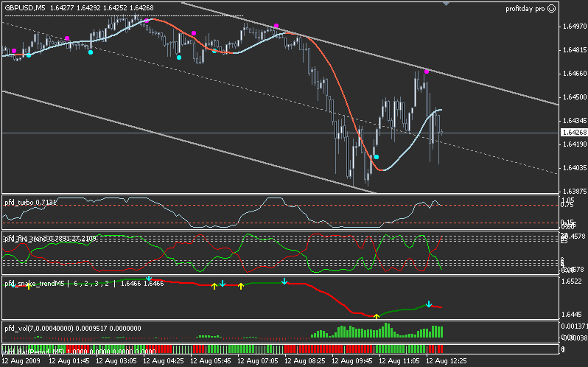Select the pfd_turbo indicator label

coord(31,201)
